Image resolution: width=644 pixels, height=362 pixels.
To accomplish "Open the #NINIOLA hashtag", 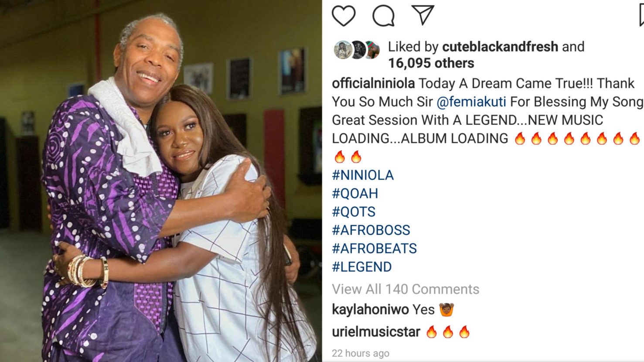I will click(362, 174).
